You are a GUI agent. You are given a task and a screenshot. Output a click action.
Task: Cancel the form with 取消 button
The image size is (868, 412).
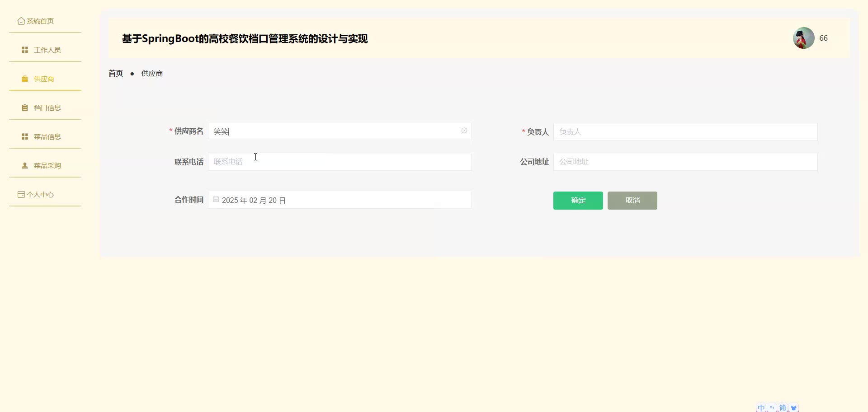[632, 201]
